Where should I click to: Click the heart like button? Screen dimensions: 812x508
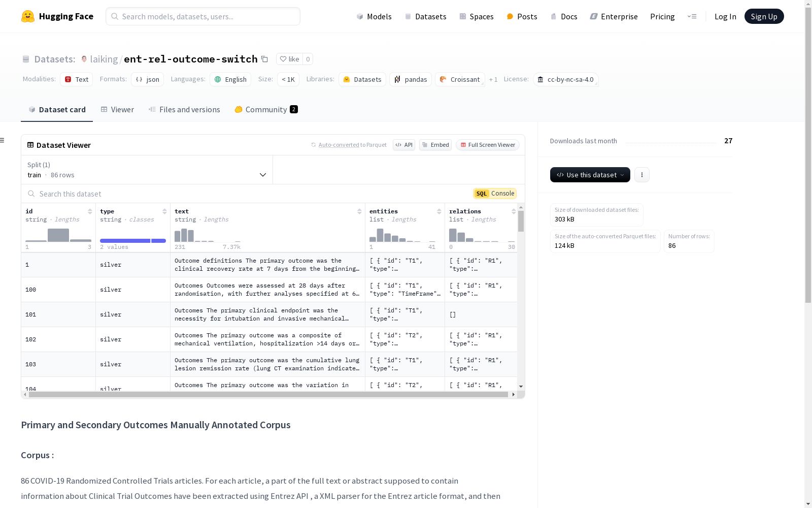tap(289, 59)
